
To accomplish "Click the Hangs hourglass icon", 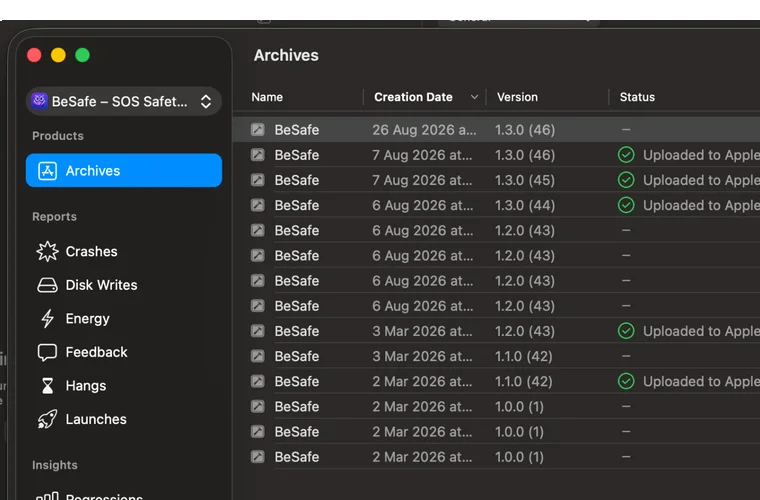I will pyautogui.click(x=48, y=386).
